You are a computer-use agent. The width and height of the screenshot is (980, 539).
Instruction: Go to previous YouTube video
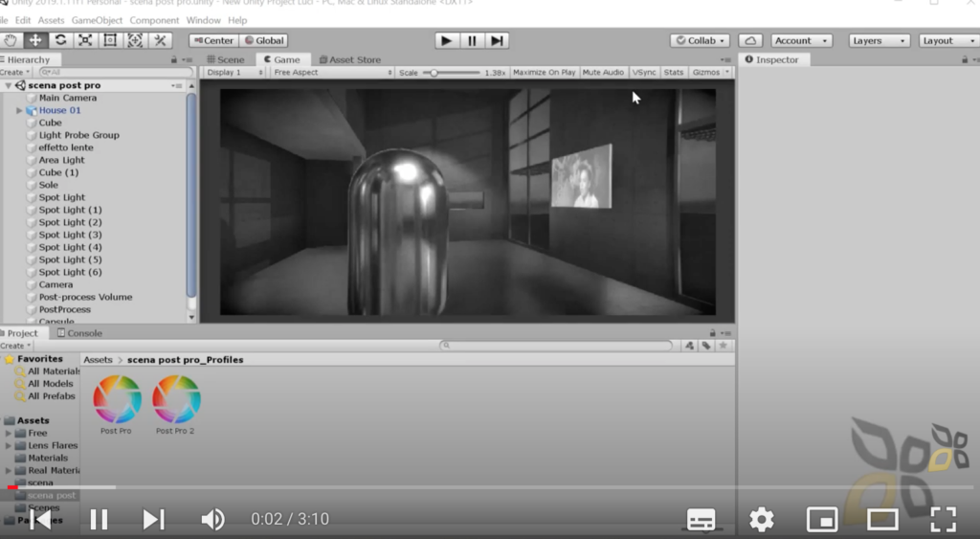pyautogui.click(x=40, y=519)
